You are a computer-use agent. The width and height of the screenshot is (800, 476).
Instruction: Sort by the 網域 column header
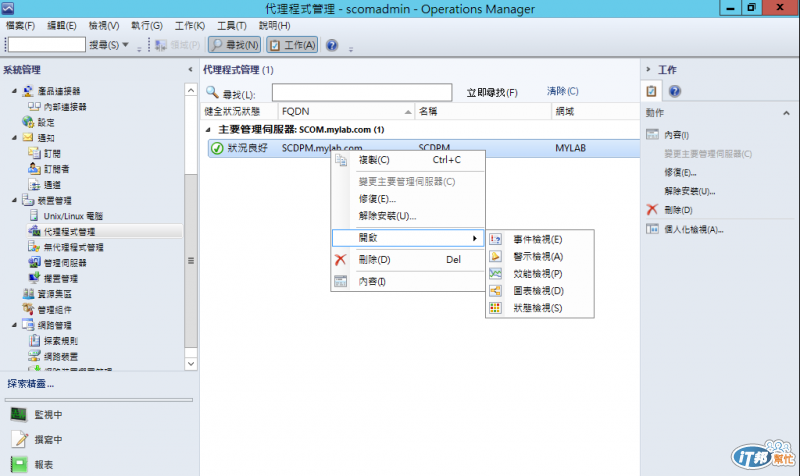coord(595,111)
